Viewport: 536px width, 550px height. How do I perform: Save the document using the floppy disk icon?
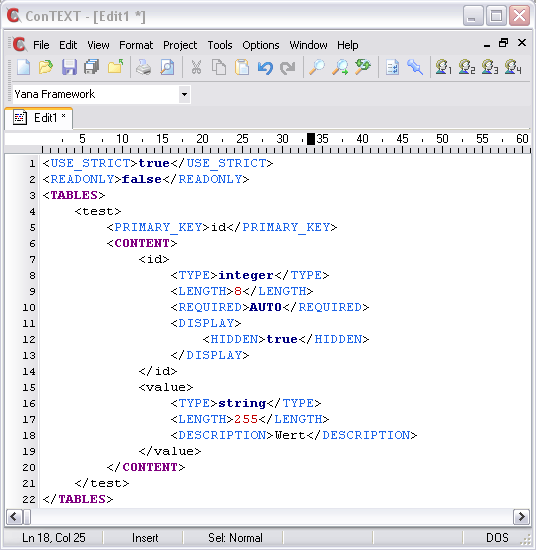coord(69,67)
